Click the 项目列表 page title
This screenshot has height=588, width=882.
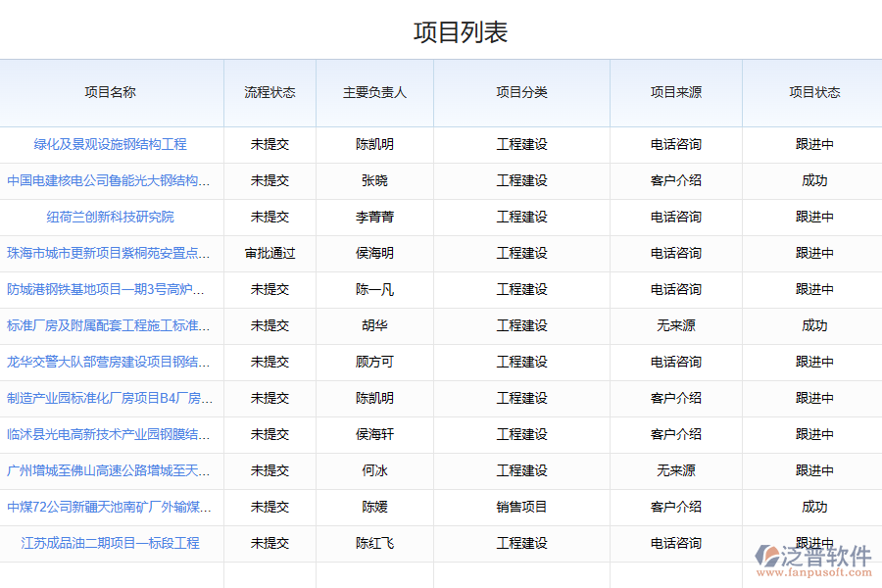[461, 32]
